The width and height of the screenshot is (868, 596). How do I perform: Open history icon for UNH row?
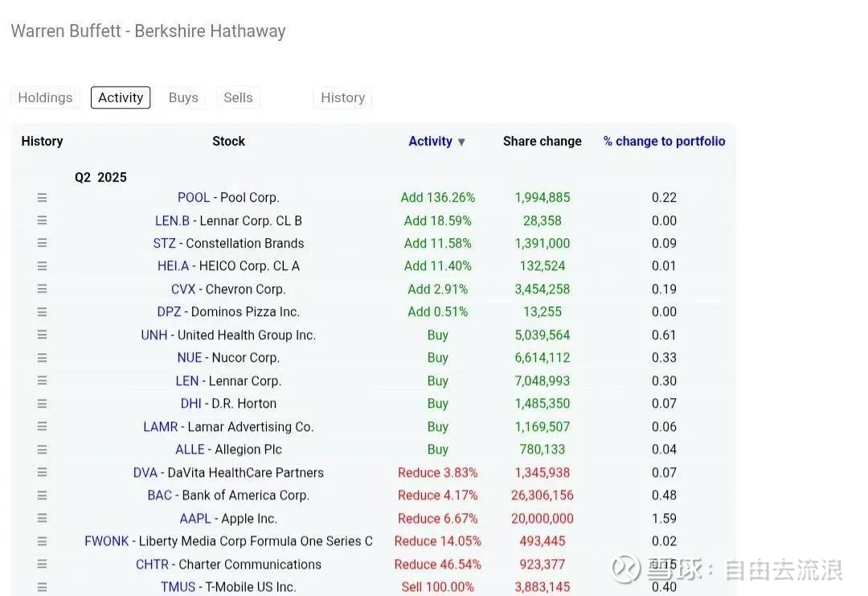pos(42,335)
